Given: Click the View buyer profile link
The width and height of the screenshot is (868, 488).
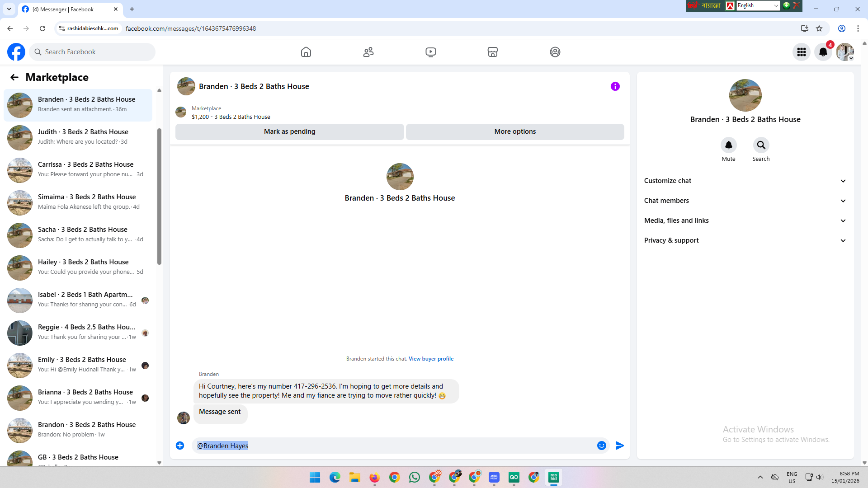Looking at the screenshot, I should point(431,359).
